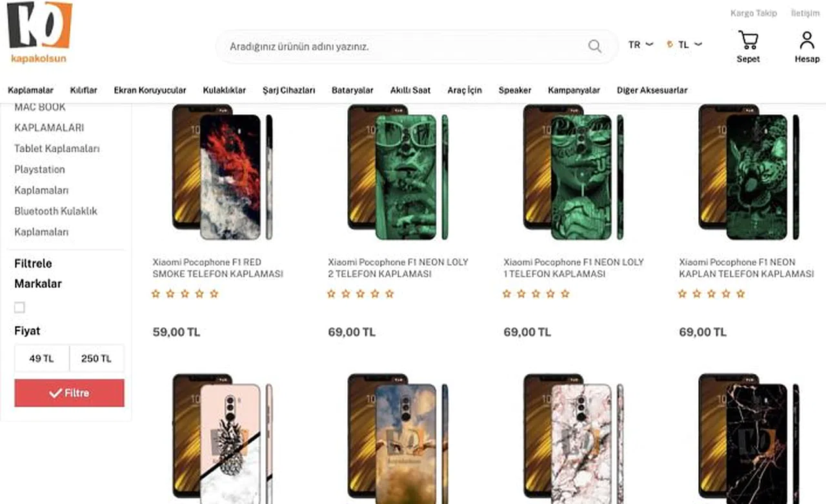This screenshot has width=826, height=504.
Task: Select Tablet Kaplamaları category
Action: (x=57, y=148)
